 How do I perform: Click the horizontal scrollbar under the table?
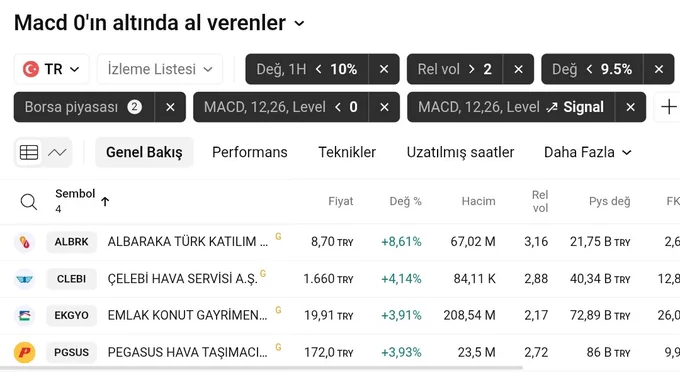(x=261, y=368)
